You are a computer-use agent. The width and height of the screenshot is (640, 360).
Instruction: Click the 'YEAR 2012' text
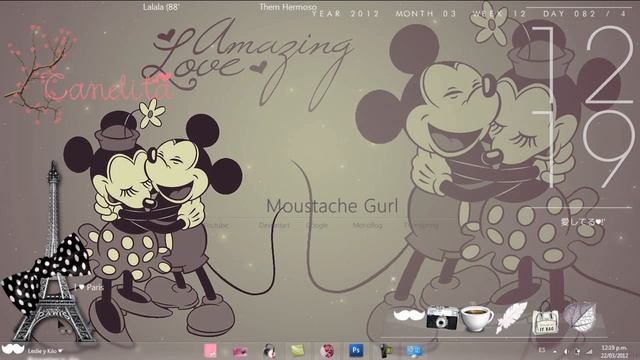(346, 13)
